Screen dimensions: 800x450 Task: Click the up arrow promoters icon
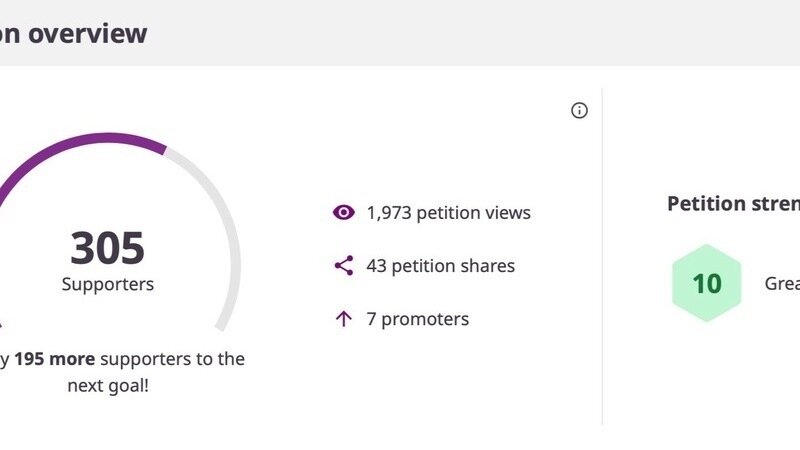click(344, 319)
